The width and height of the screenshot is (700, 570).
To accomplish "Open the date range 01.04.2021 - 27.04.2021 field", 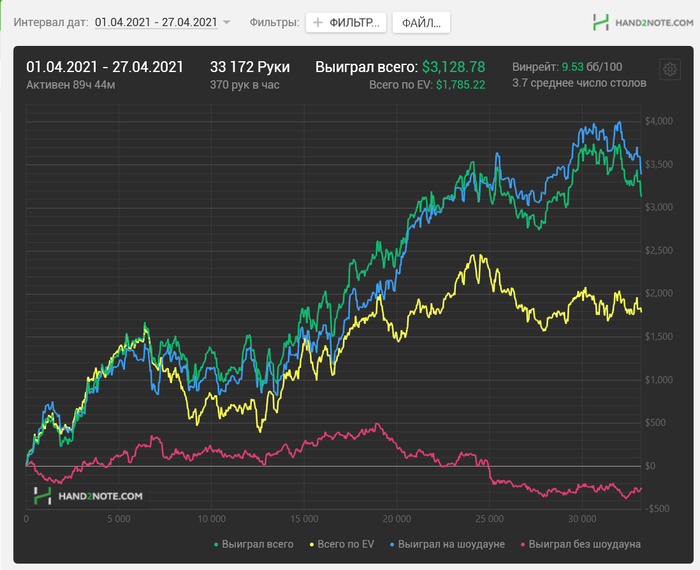I will tap(156, 22).
